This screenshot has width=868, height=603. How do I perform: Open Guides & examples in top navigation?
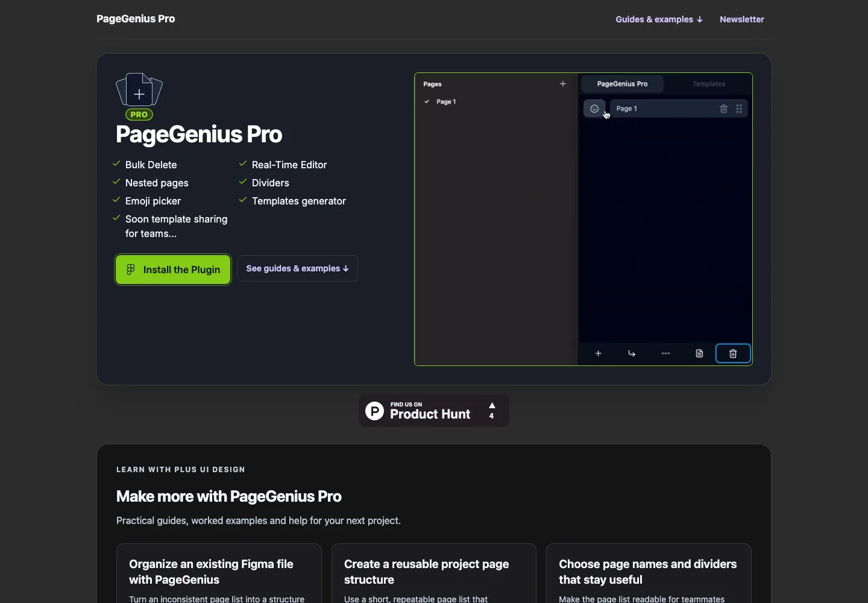click(659, 19)
